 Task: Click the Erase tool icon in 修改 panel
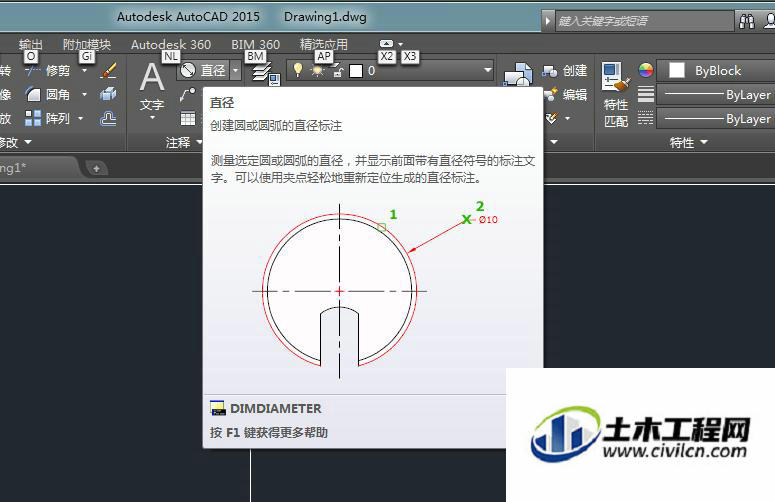108,71
